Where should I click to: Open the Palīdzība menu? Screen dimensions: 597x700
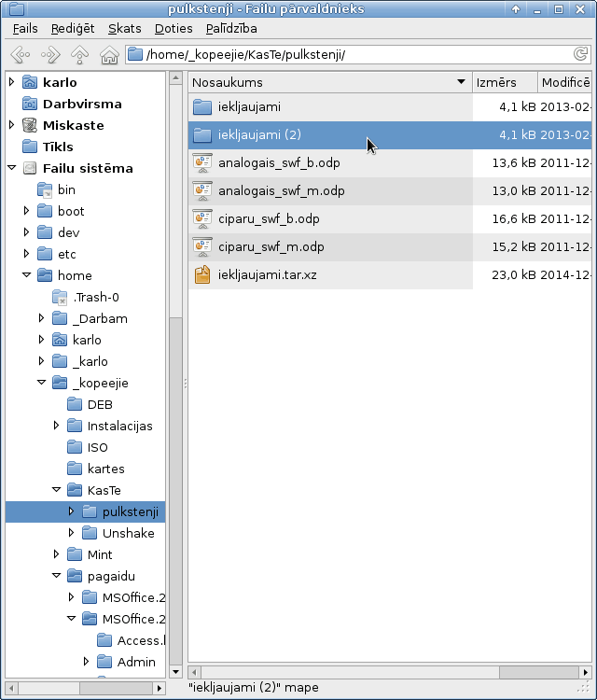[231, 29]
